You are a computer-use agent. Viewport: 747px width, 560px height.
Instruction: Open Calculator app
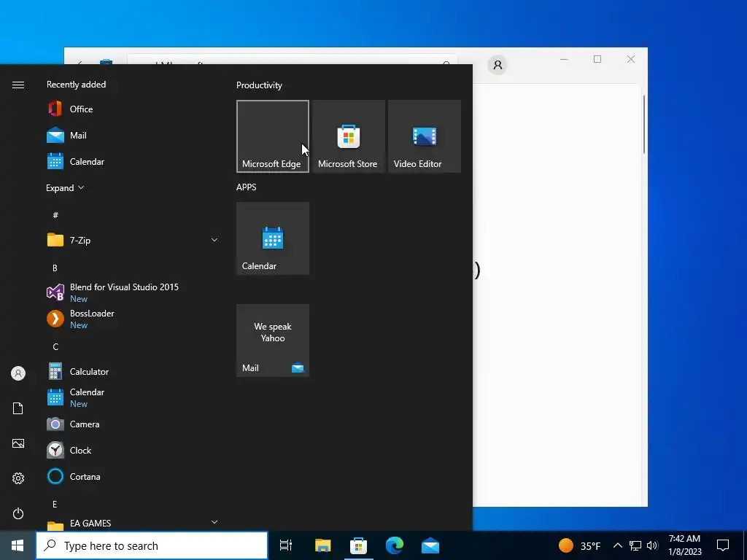[x=133, y=371]
